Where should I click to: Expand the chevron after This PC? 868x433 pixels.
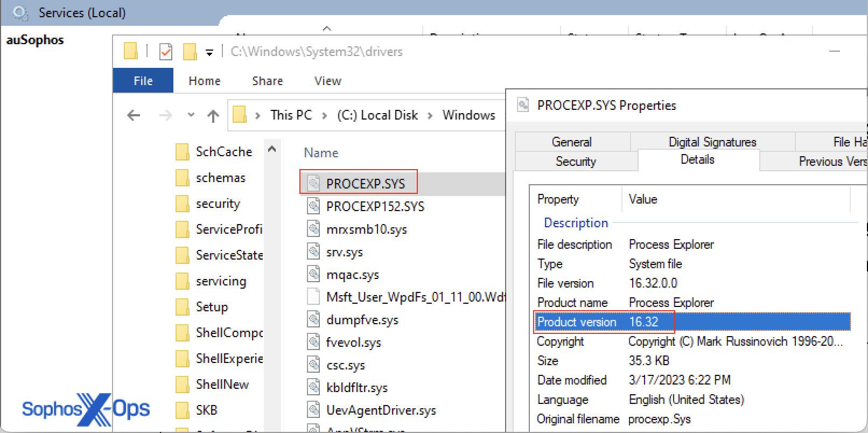324,115
